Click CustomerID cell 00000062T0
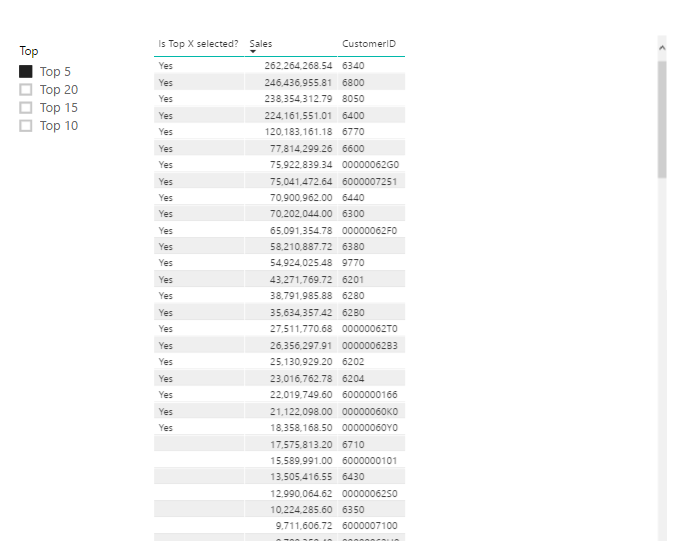 [370, 329]
